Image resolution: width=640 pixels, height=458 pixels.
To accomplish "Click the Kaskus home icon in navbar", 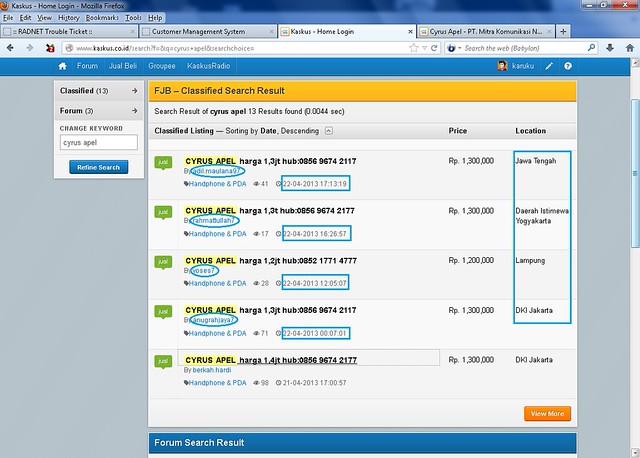I will [62, 66].
